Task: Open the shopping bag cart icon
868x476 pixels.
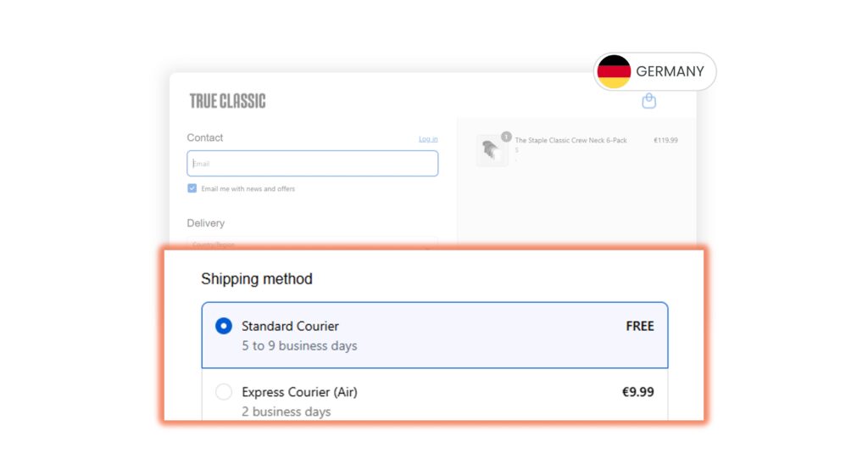Action: click(x=649, y=101)
